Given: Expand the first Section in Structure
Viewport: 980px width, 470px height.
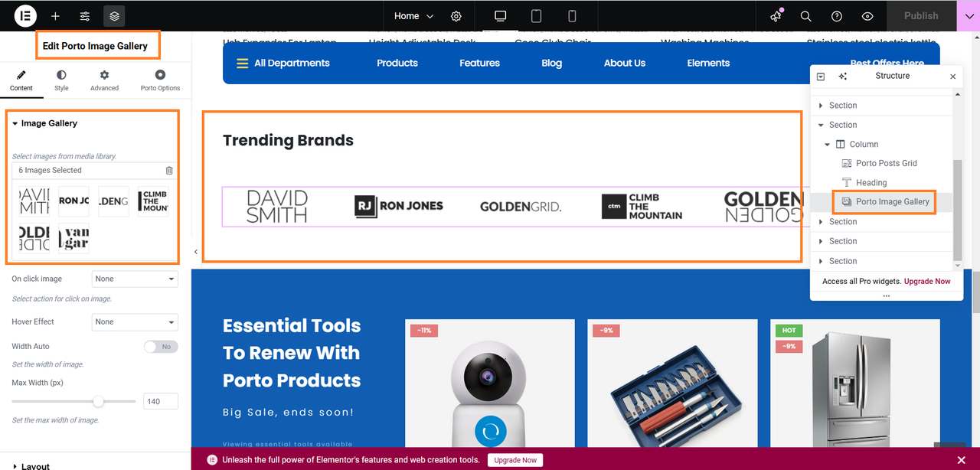Looking at the screenshot, I should 822,106.
